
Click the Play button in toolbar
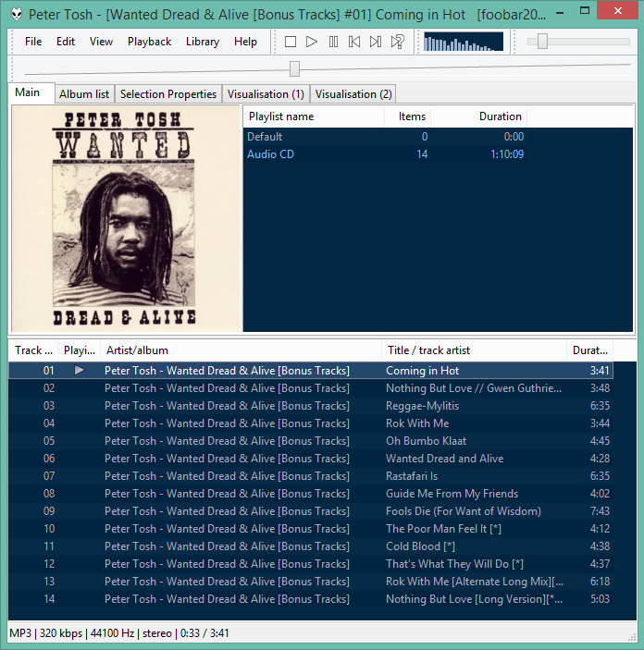(x=312, y=42)
